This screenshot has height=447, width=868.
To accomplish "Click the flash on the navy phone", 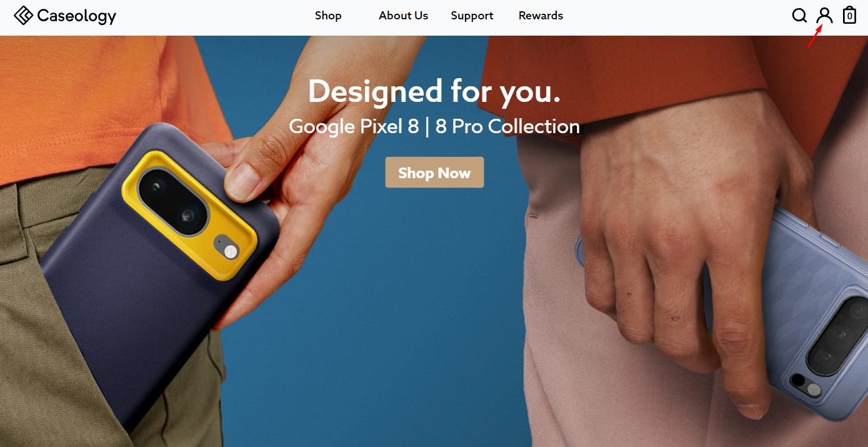I will [231, 252].
